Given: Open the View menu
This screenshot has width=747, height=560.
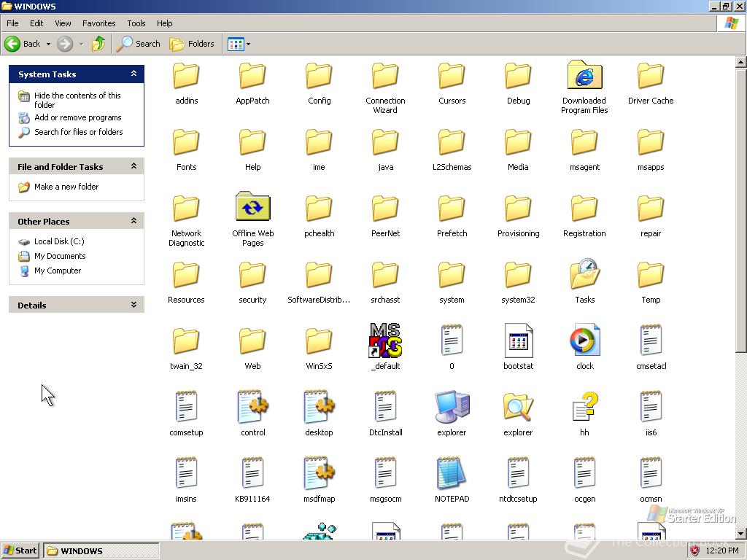Looking at the screenshot, I should click(63, 23).
